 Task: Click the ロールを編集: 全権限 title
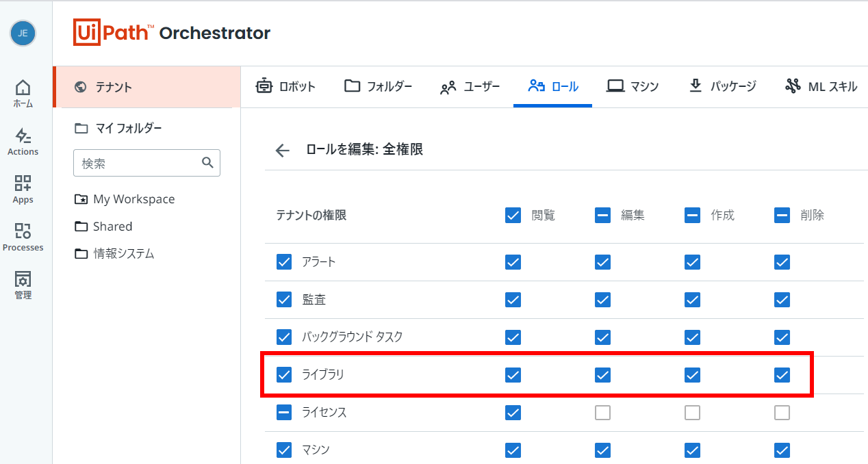[364, 149]
